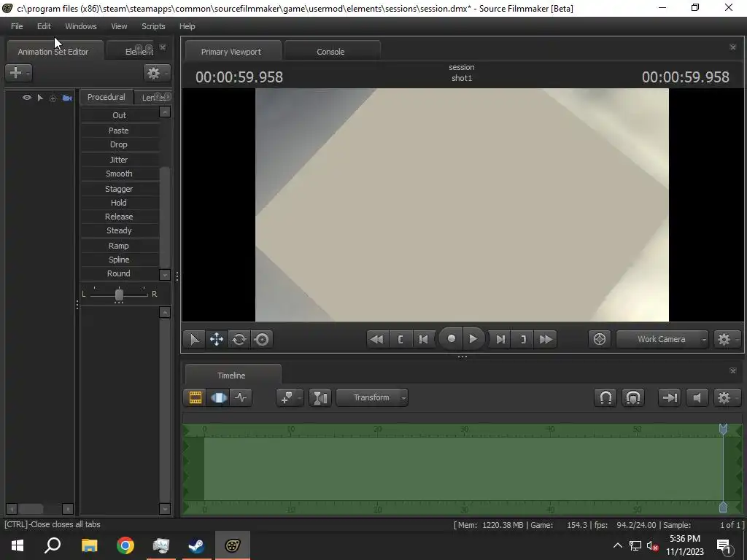Screen dimensions: 747x560
Task: Switch to Clip Editor mode
Action: [x=196, y=397]
